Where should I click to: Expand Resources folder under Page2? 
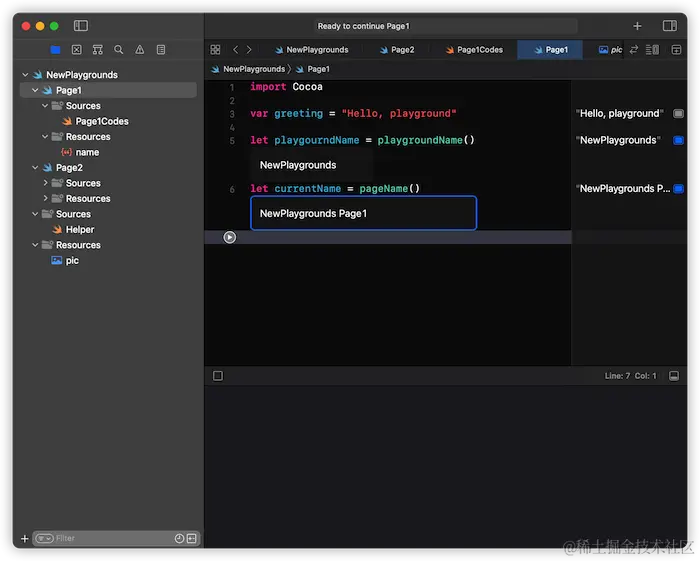(45, 199)
